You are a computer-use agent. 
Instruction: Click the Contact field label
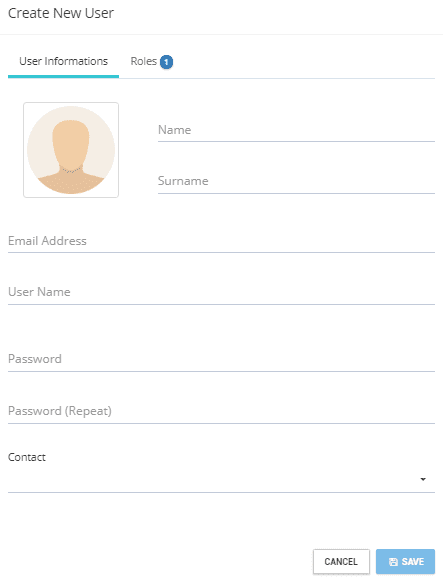[x=27, y=457]
